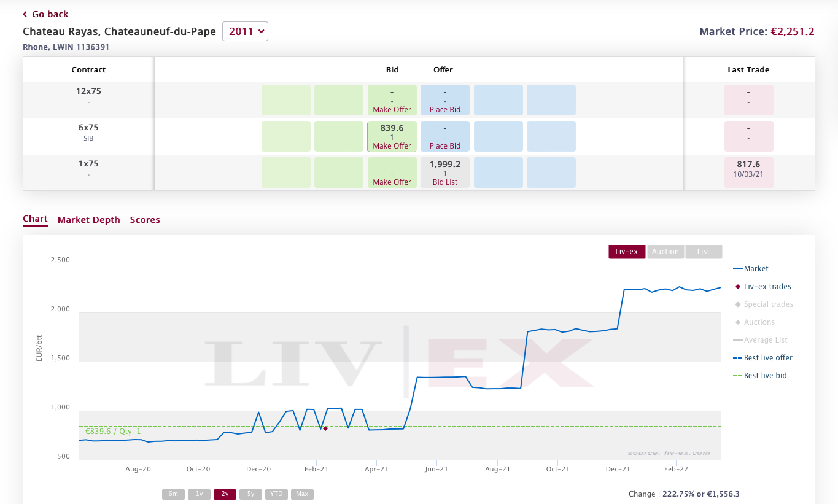The width and height of the screenshot is (838, 504).
Task: Switch to the Market Depth tab
Action: tap(89, 220)
